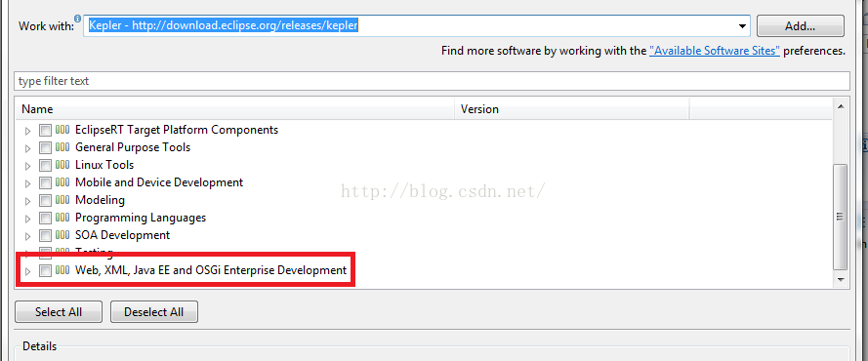This screenshot has width=868, height=361.
Task: Click the software list scrollbar thumb
Action: pos(841,217)
